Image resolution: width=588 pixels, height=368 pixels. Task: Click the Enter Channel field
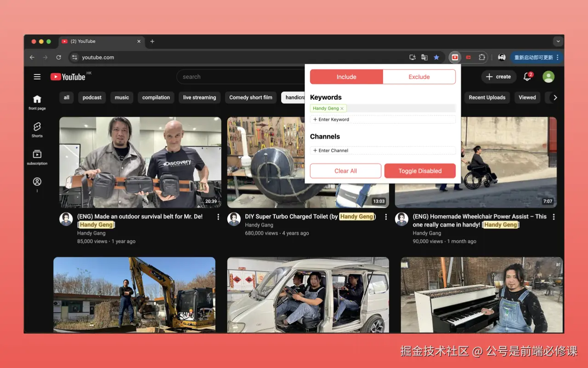pos(383,150)
